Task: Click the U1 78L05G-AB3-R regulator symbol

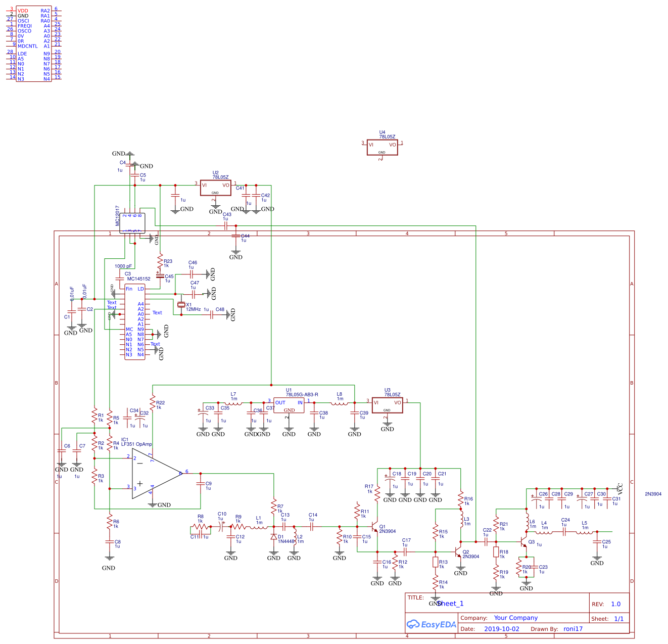Action: point(289,404)
